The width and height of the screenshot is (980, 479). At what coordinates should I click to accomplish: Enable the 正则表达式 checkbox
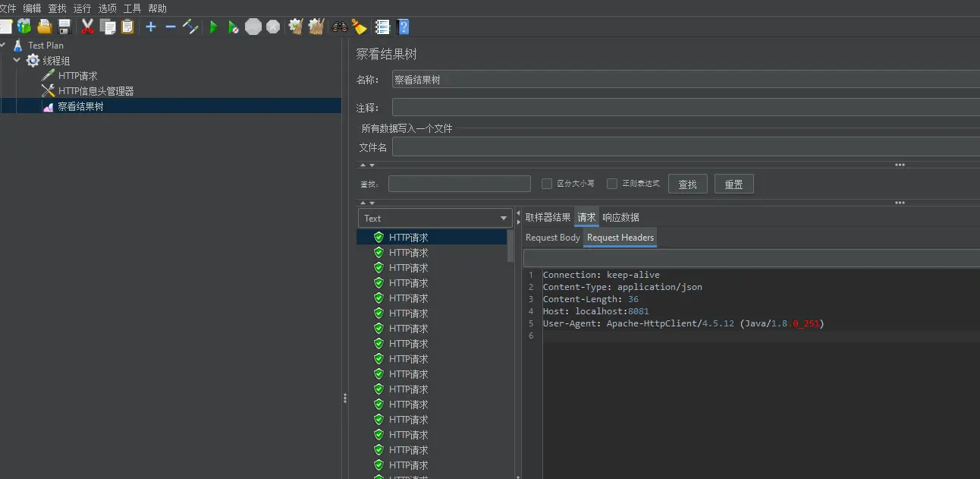(612, 184)
